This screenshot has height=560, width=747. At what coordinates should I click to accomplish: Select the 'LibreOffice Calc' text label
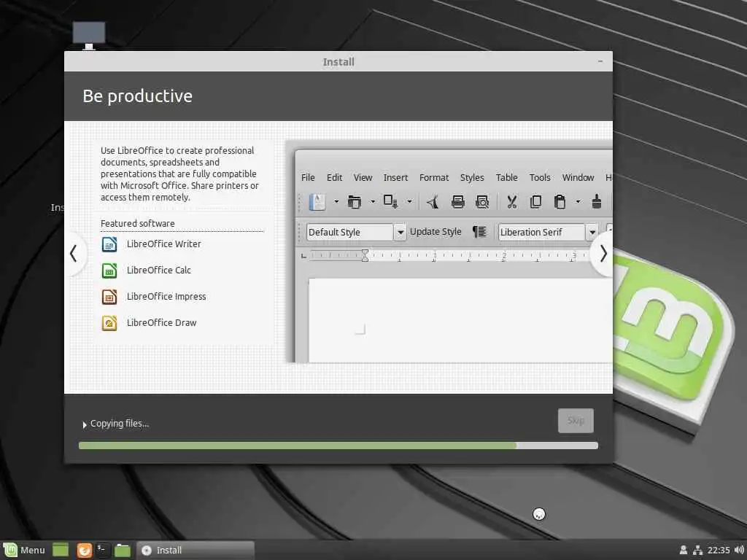click(x=158, y=270)
